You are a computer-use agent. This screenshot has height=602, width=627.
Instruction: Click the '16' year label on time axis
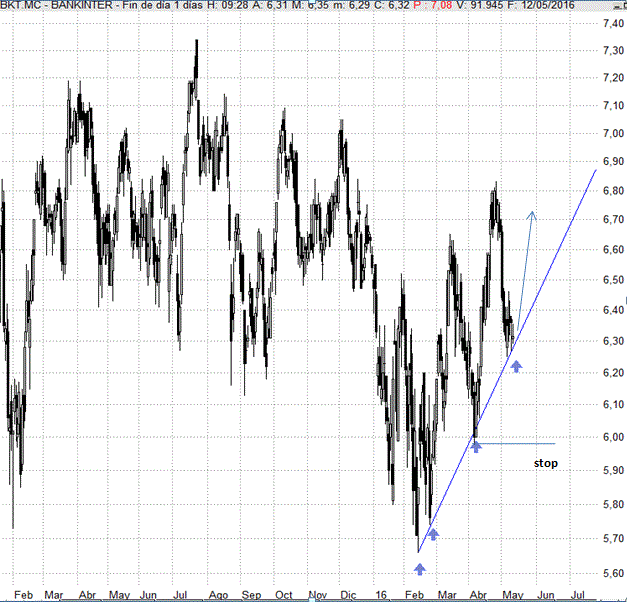point(381,595)
